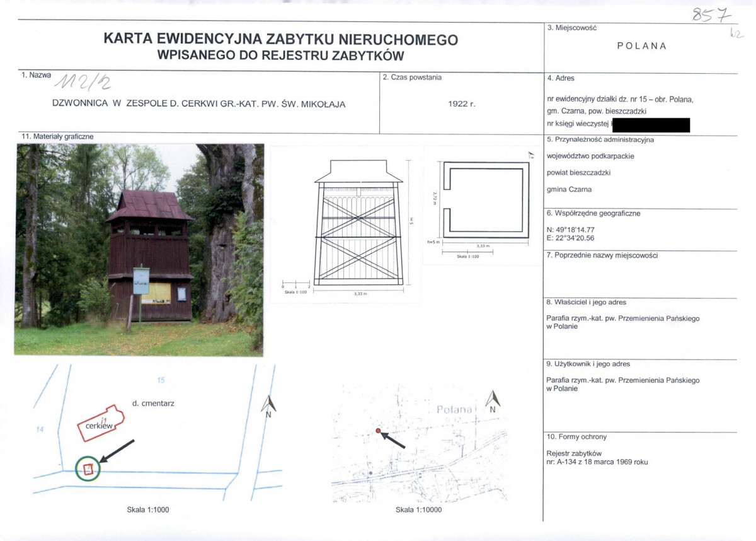Screen dimensions: 756x541
Task: Click the scale bar under the floor plan
Action: coord(467,253)
